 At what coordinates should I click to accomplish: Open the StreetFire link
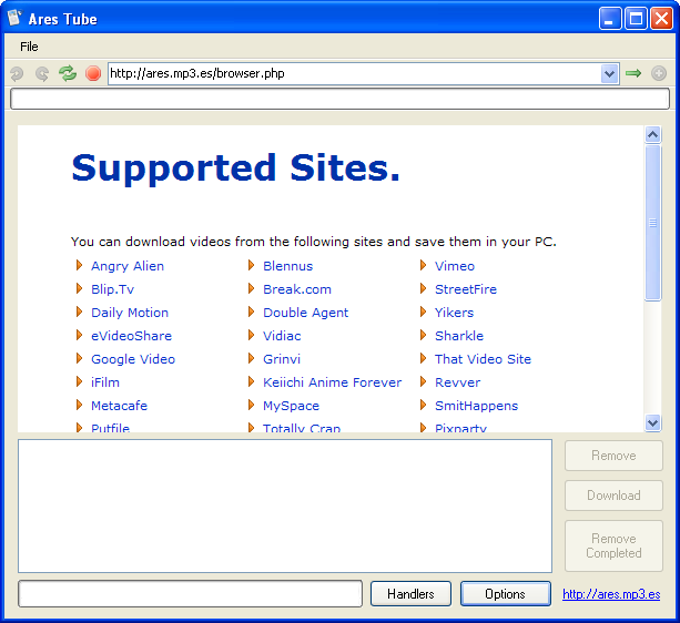(466, 290)
